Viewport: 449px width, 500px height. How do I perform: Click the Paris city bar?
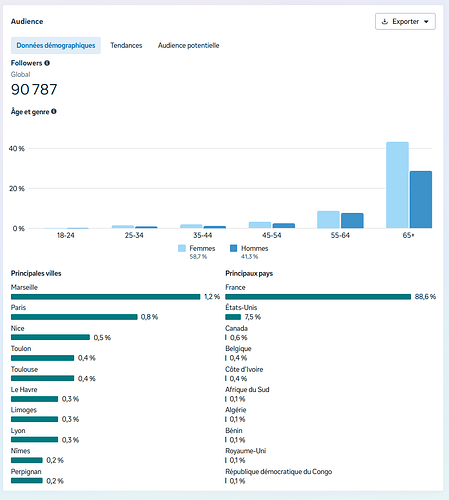(x=74, y=317)
